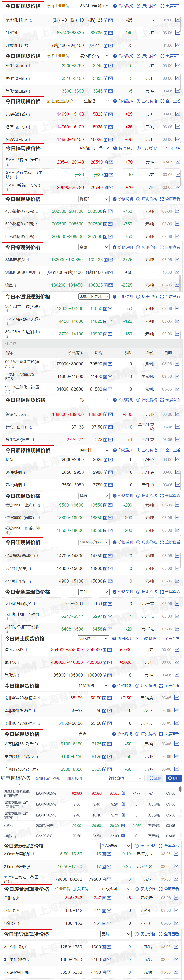Open the SMM 1#电解铜 dropdown
The image size is (184, 980).
pos(95,6)
